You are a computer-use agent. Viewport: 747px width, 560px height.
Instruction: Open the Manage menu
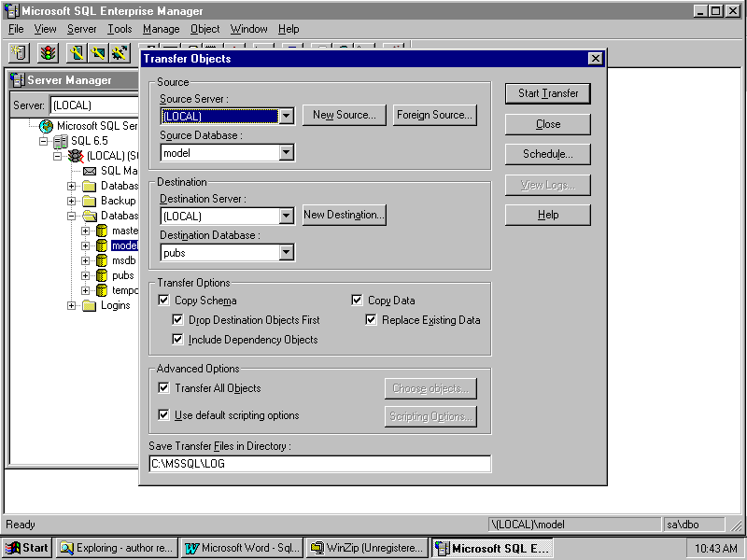tap(161, 29)
